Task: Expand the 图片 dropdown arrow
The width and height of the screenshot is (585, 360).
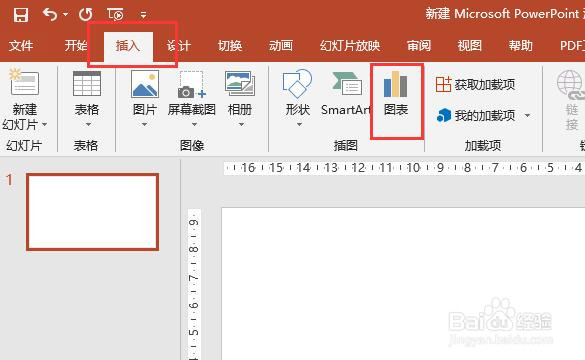Action: click(x=144, y=124)
